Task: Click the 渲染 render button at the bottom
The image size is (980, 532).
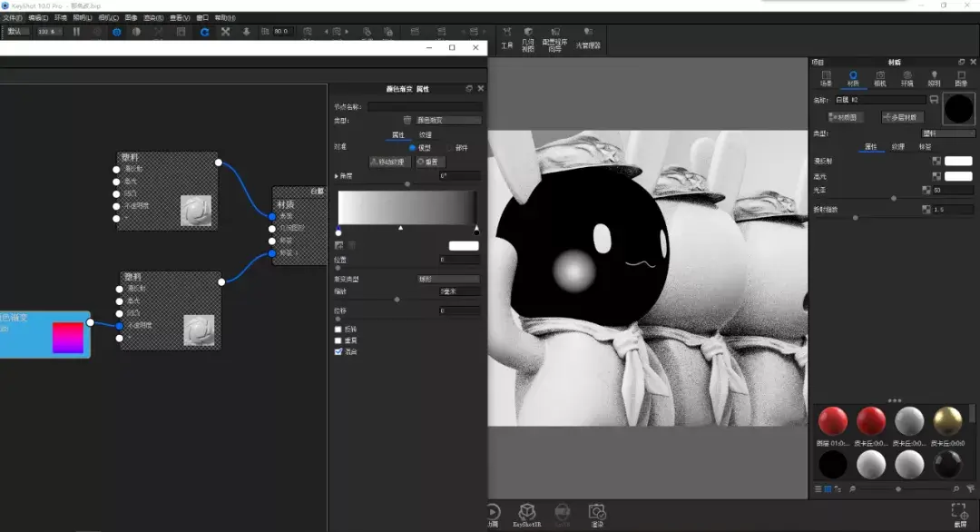Action: point(597,515)
